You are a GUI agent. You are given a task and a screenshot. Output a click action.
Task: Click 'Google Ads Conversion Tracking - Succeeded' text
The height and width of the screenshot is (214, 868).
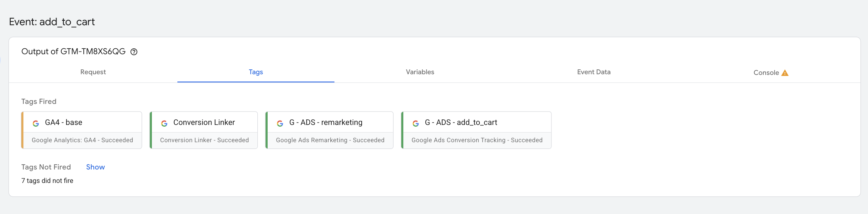477,140
